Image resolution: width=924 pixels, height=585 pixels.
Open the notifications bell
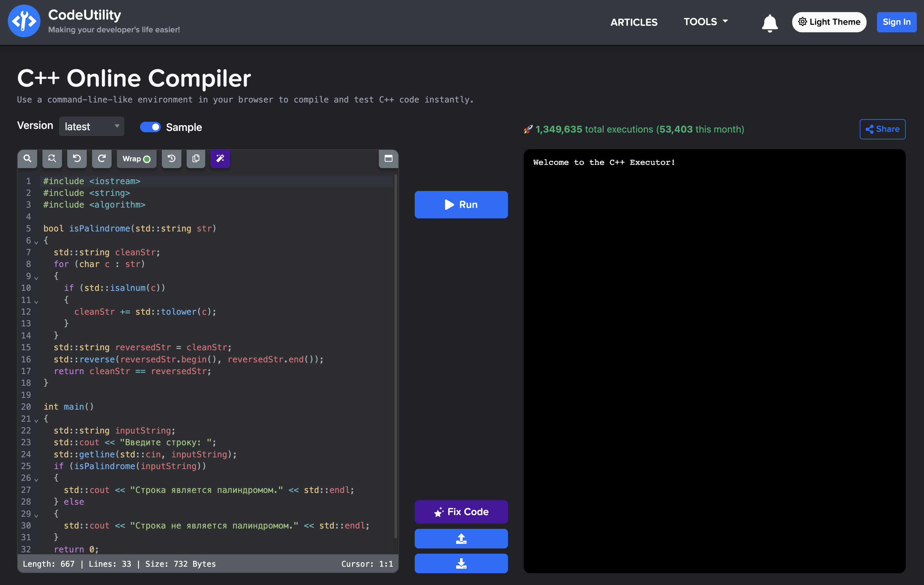click(770, 22)
